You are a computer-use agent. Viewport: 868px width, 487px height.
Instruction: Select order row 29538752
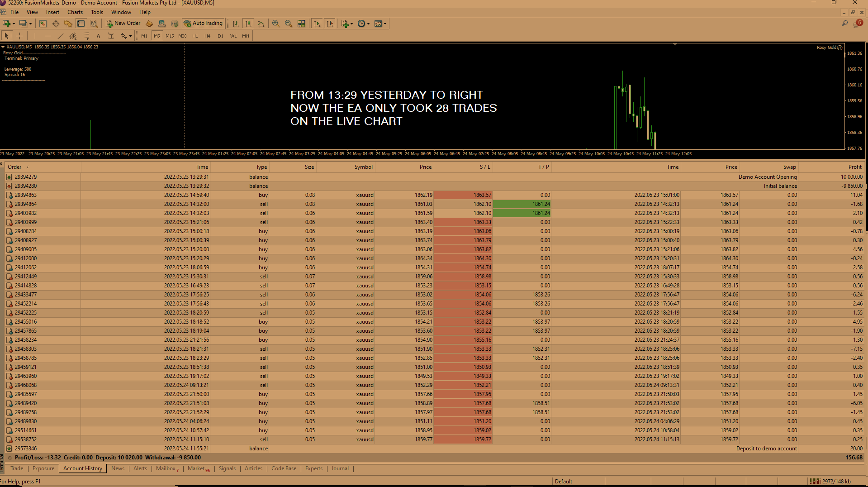click(x=434, y=439)
